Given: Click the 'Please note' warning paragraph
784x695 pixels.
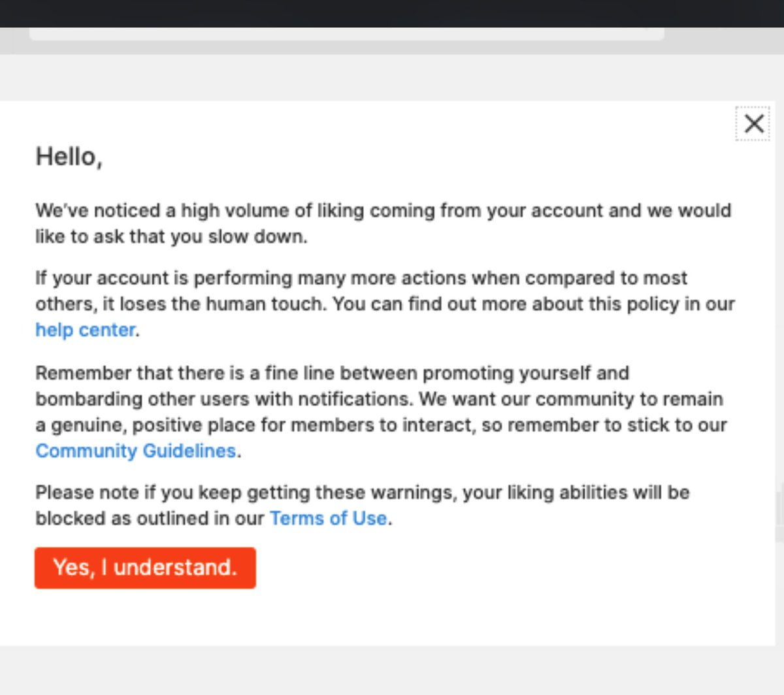Looking at the screenshot, I should pyautogui.click(x=363, y=506).
